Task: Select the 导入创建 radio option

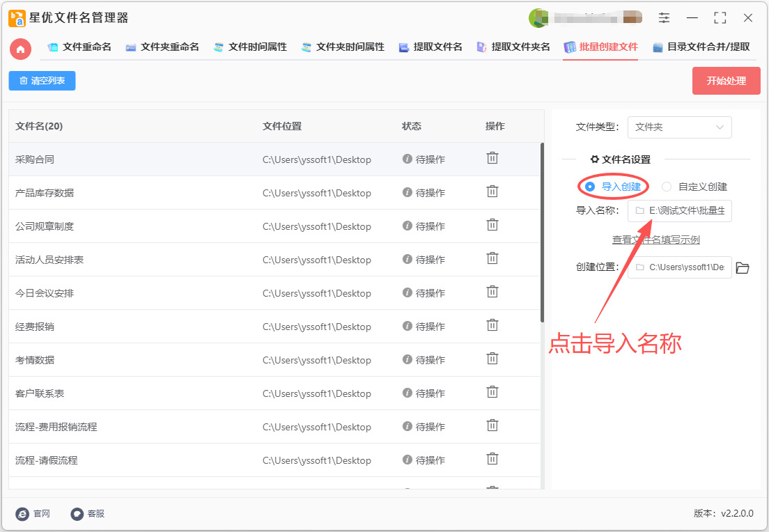Action: pos(614,187)
